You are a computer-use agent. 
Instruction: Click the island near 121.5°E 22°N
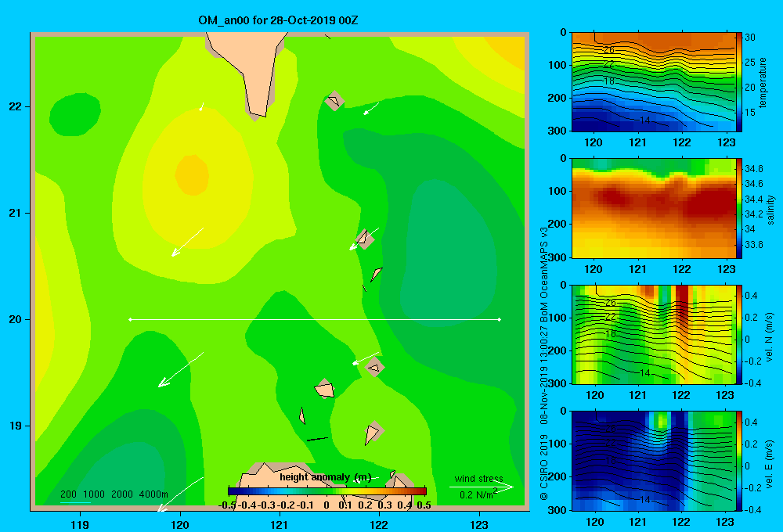tap(334, 101)
